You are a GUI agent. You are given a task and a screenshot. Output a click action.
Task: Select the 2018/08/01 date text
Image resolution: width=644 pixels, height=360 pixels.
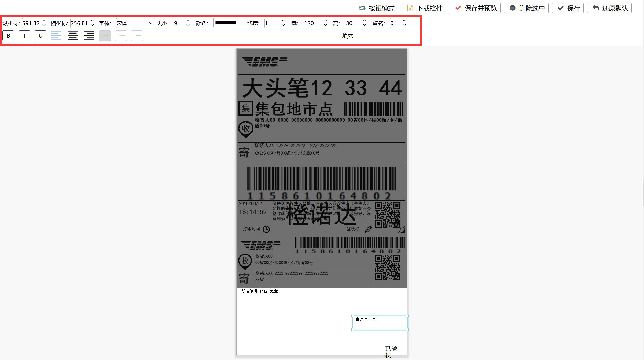point(251,203)
